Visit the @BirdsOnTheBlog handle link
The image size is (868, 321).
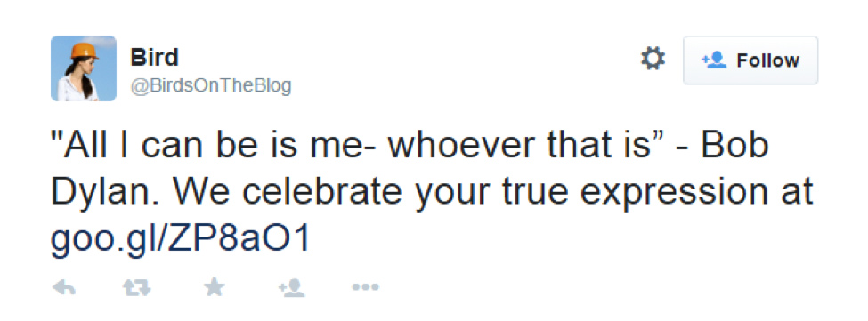coord(211,85)
